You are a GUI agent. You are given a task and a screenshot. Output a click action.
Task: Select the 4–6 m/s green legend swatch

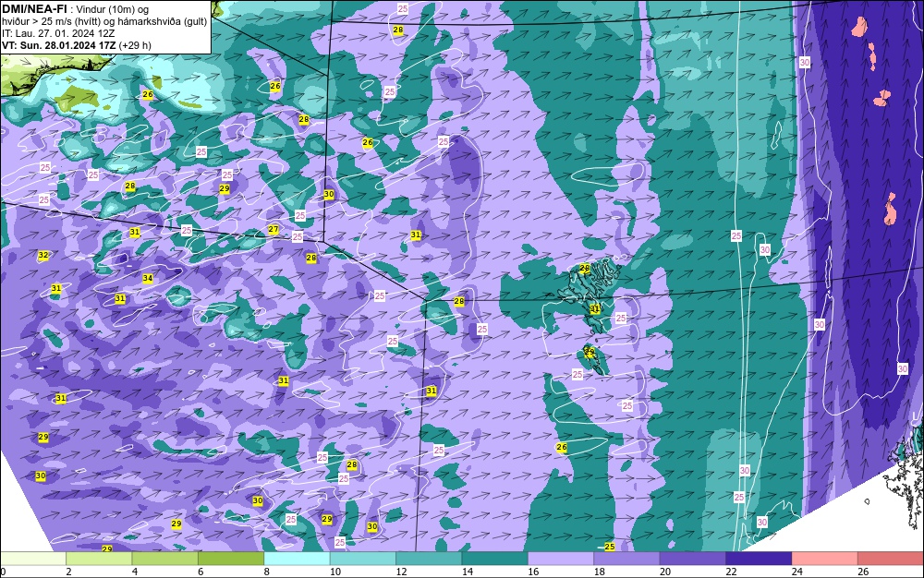click(x=165, y=559)
